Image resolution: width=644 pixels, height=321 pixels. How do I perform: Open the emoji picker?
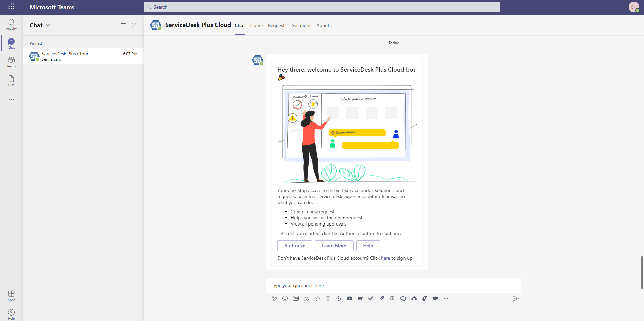(285, 298)
